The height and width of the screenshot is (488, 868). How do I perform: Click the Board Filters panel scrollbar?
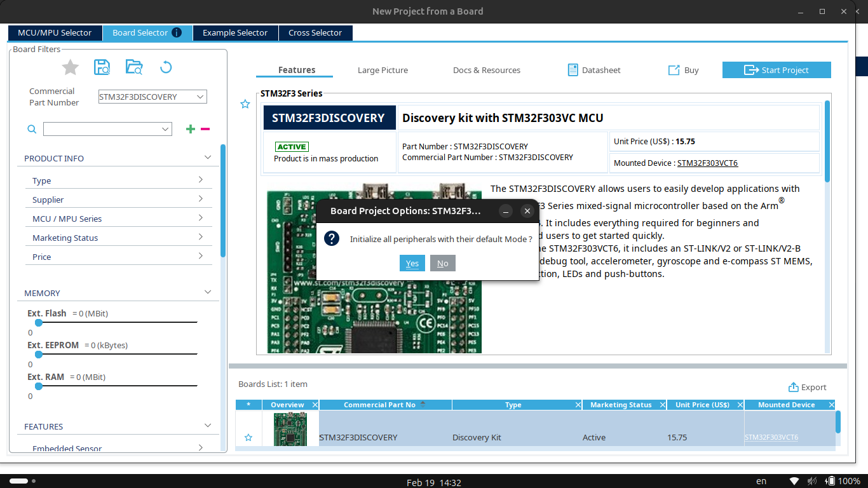coord(223,201)
